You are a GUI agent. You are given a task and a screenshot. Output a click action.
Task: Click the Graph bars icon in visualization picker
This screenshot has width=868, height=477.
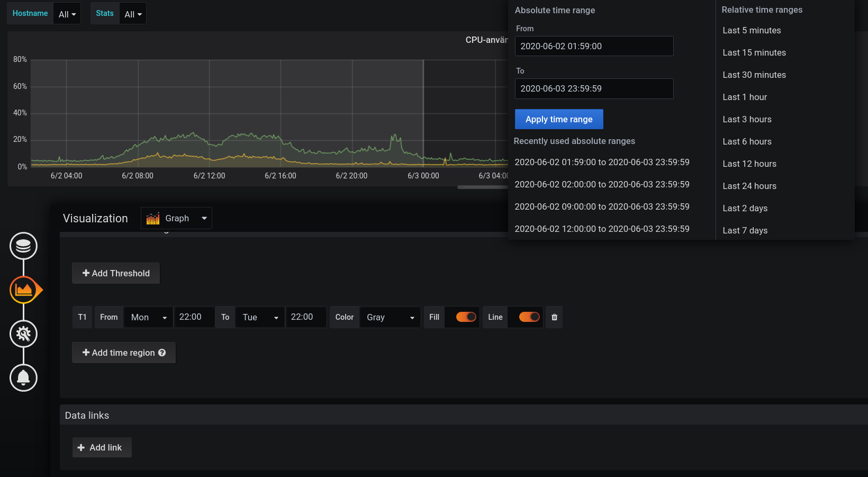pyautogui.click(x=152, y=218)
